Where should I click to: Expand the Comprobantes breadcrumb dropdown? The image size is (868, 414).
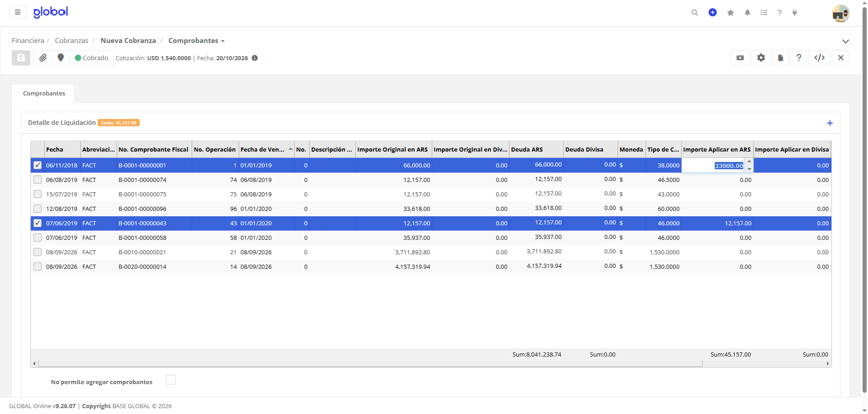pyautogui.click(x=196, y=41)
